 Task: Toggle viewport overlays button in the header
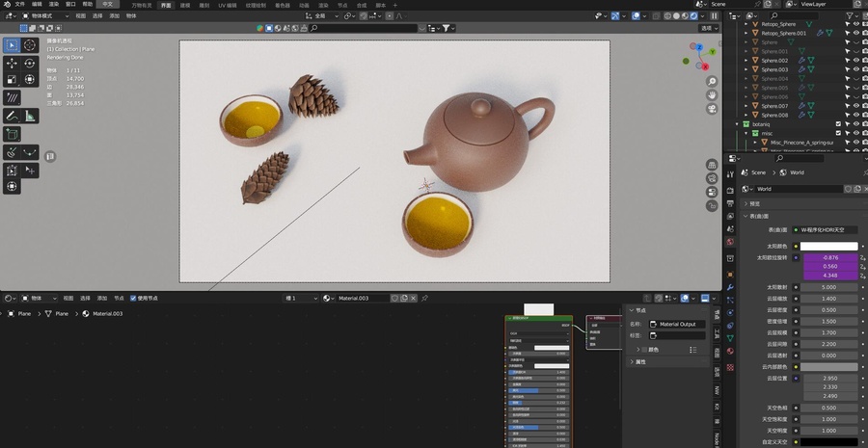click(x=637, y=16)
